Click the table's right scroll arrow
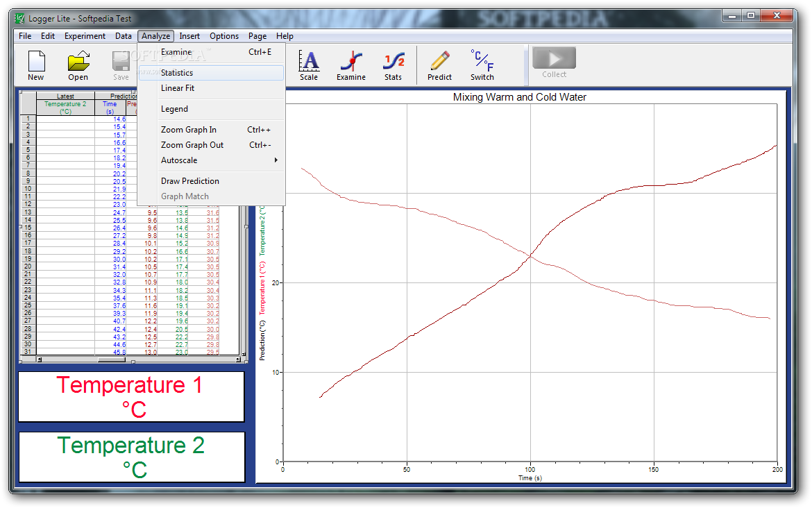 [x=237, y=359]
